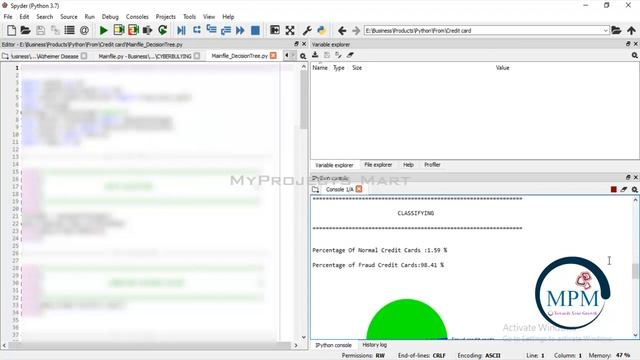The width and height of the screenshot is (640, 360).
Task: Browse for a working directory
Action: pos(616,30)
